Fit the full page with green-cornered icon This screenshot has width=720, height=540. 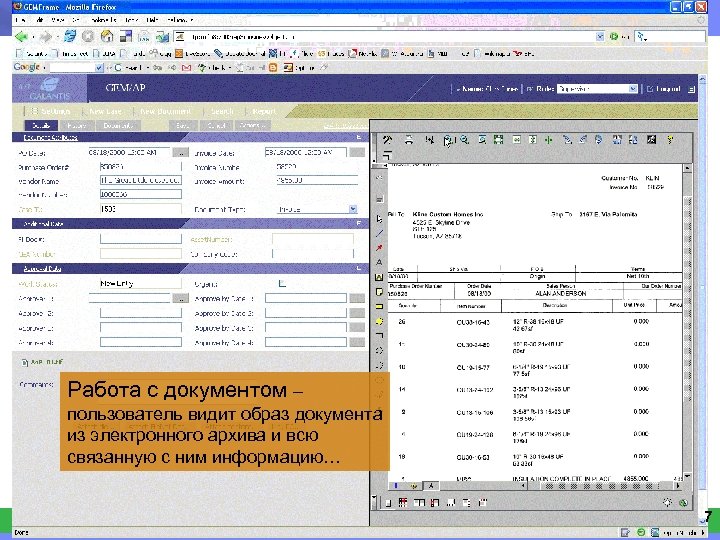(498, 140)
